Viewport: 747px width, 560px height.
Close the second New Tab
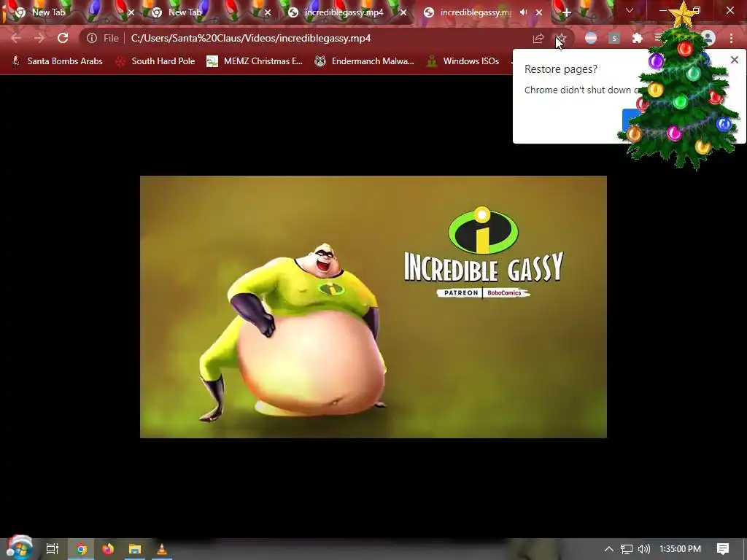click(x=268, y=13)
